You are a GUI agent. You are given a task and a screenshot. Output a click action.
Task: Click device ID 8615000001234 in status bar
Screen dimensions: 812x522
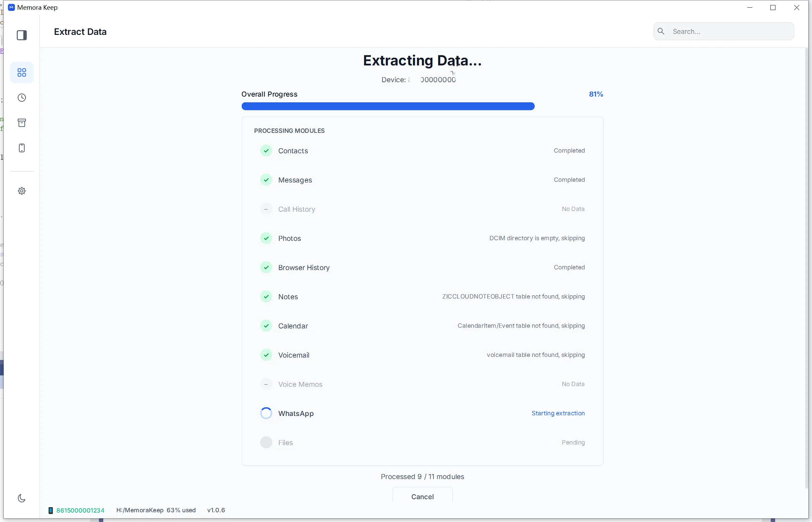point(80,511)
